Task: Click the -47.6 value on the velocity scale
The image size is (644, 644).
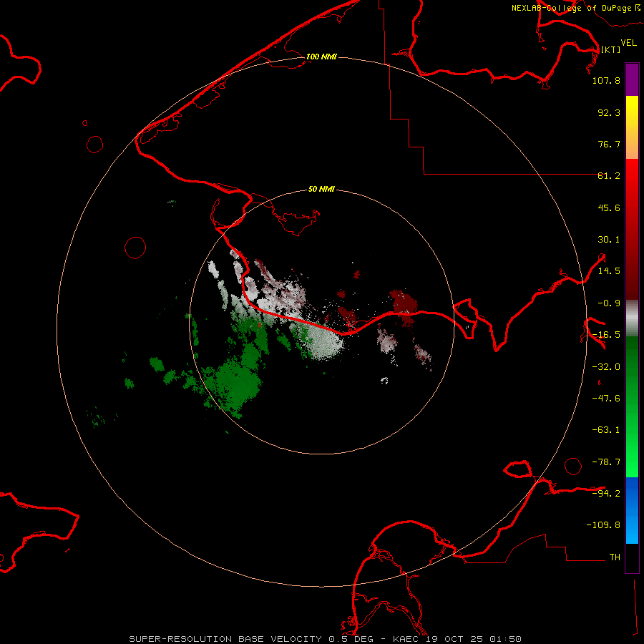Action: 606,399
